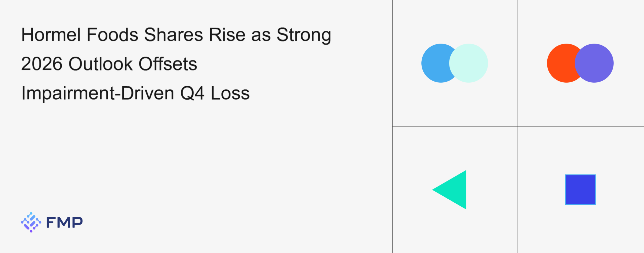Click the word "Foods" in the headline
Viewport: 644px width, 253px height.
click(x=112, y=35)
